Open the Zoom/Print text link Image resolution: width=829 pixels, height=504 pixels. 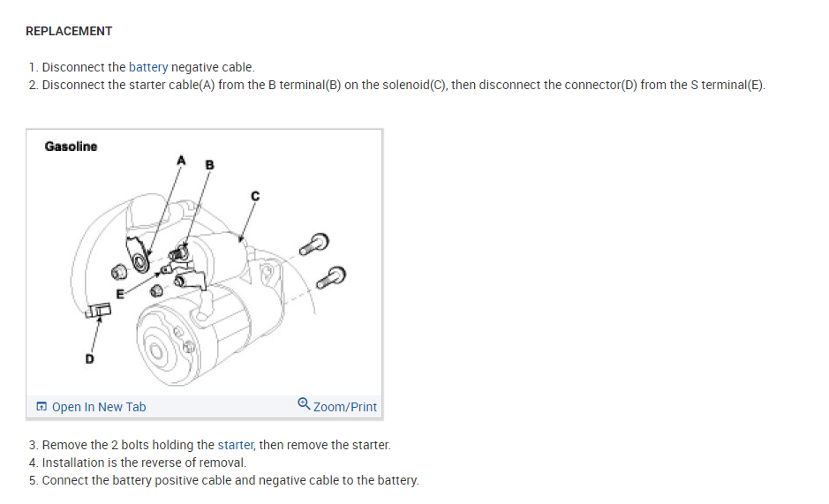tap(344, 407)
